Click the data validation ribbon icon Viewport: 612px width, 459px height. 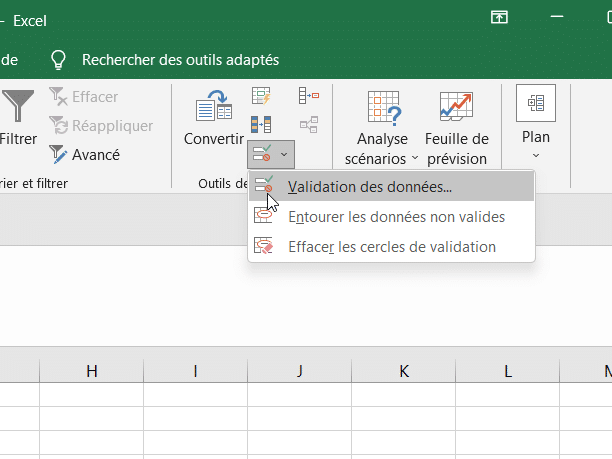262,154
